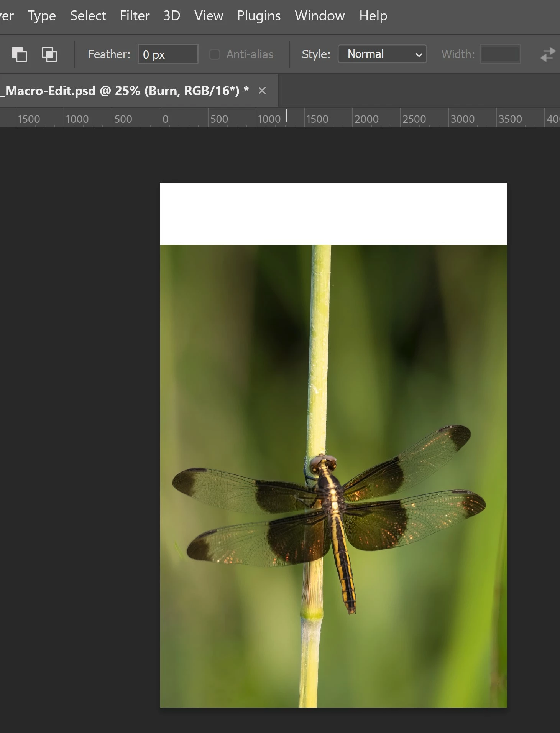
Task: Click the horizontal ruler at 2000 mark
Action: 366,119
